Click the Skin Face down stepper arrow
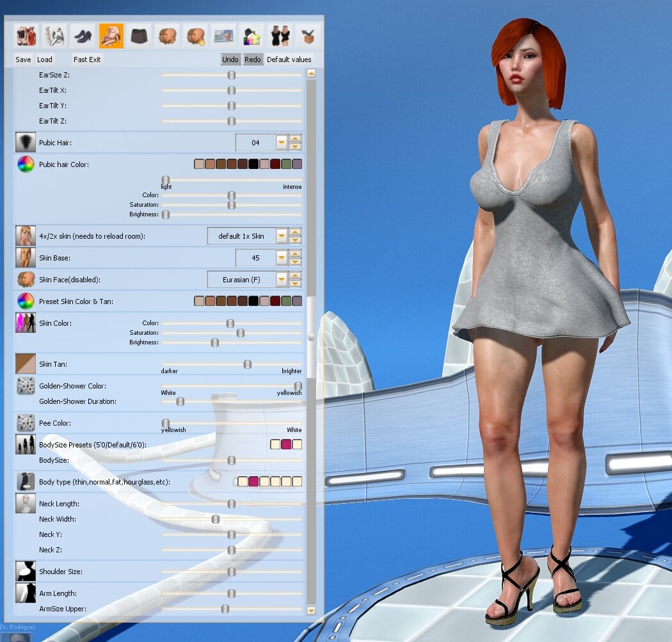The image size is (672, 642). coord(295,284)
